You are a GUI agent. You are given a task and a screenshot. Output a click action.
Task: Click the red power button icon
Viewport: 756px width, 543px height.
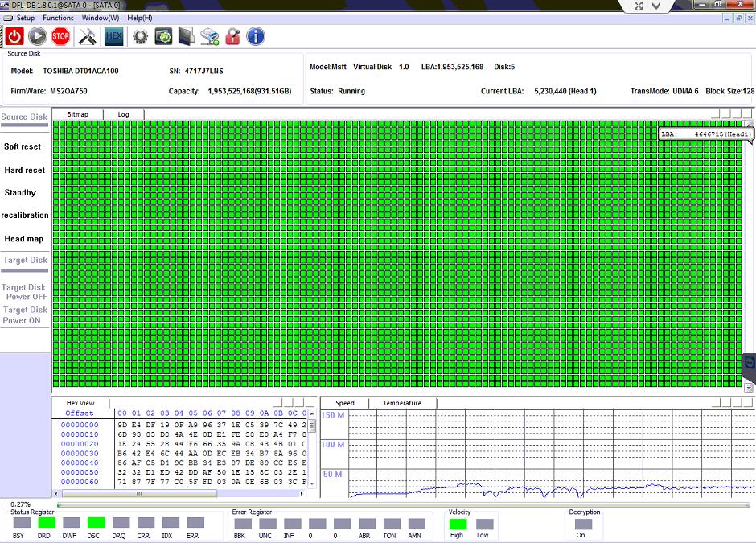(14, 36)
